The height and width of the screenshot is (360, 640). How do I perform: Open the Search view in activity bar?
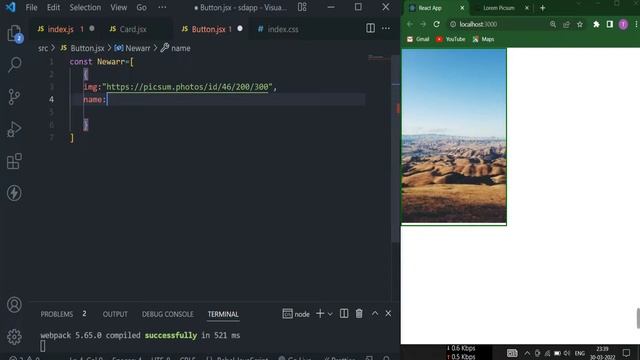[14, 64]
